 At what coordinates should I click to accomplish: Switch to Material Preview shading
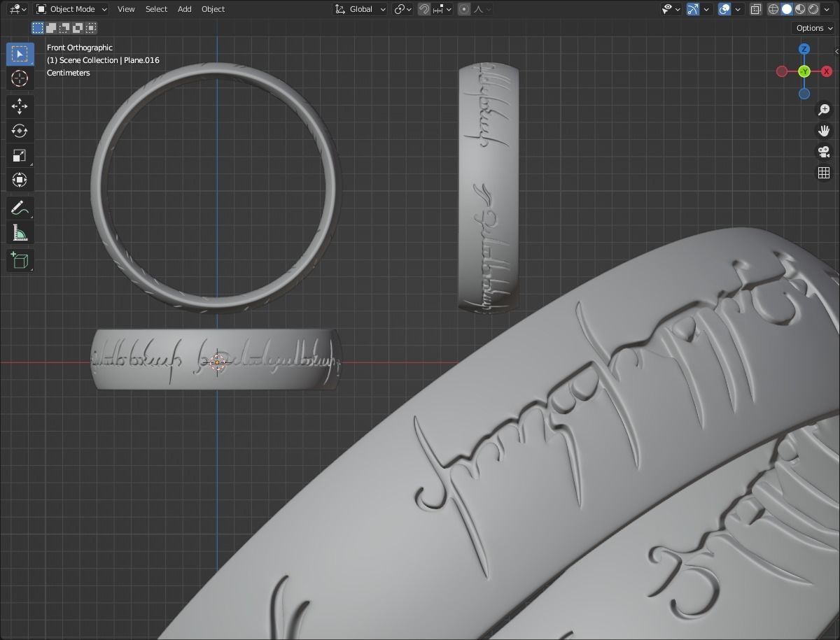tap(800, 9)
